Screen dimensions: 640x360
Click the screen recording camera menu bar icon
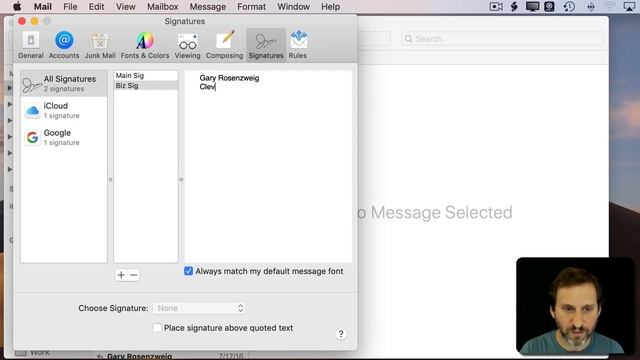tap(496, 7)
